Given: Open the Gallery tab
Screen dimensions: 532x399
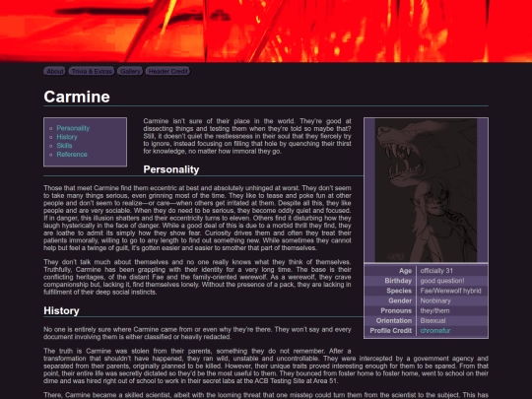Looking at the screenshot, I should click(x=130, y=71).
